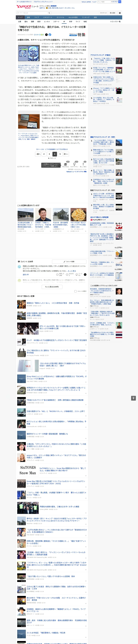Click the scroll-to-top arrow button

[133, 398]
